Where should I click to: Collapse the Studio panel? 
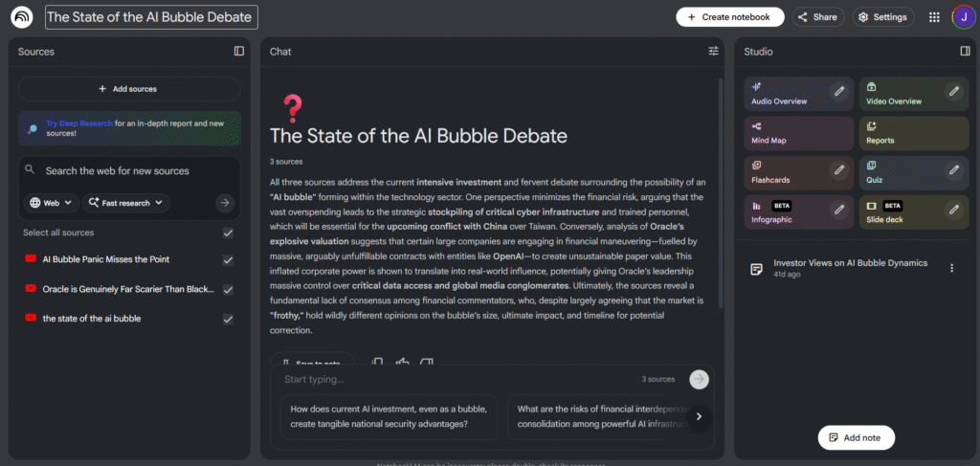(x=965, y=51)
